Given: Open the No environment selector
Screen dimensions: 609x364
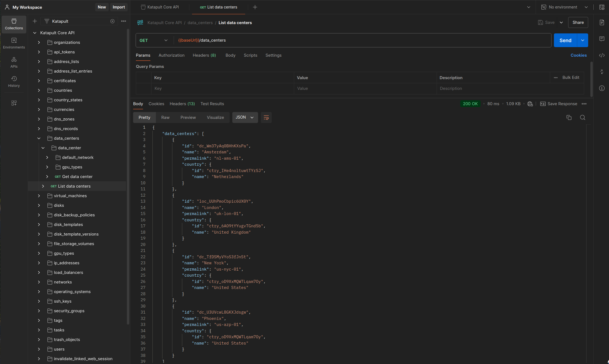Looking at the screenshot, I should pos(564,7).
